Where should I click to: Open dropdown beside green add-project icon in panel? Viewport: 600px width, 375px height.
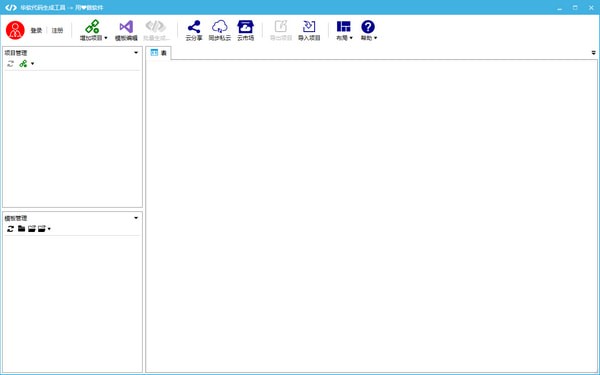[33, 64]
